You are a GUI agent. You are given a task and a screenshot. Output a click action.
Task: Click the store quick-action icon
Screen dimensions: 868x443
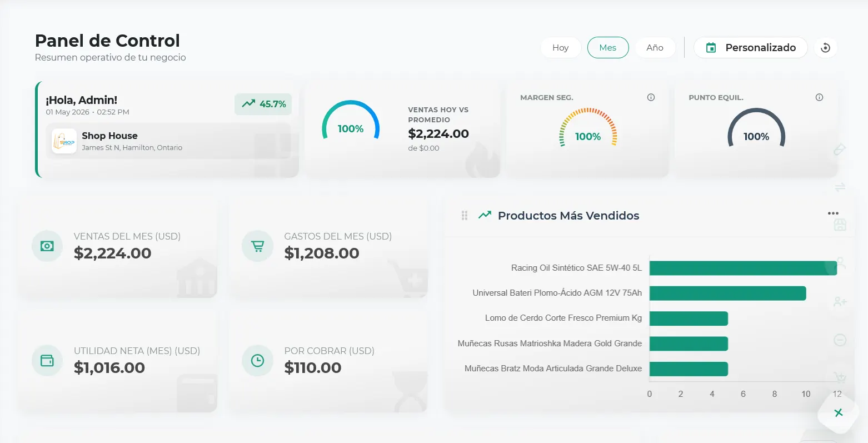(840, 225)
